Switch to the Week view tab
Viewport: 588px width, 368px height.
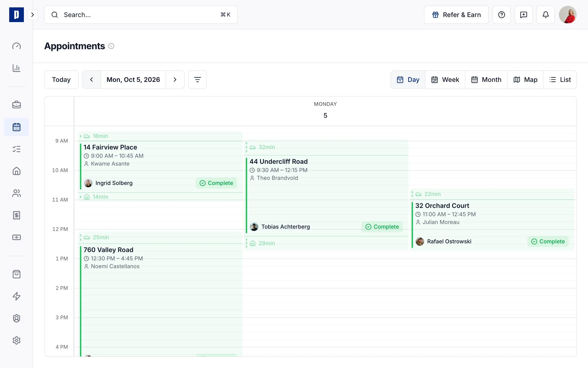click(x=445, y=80)
